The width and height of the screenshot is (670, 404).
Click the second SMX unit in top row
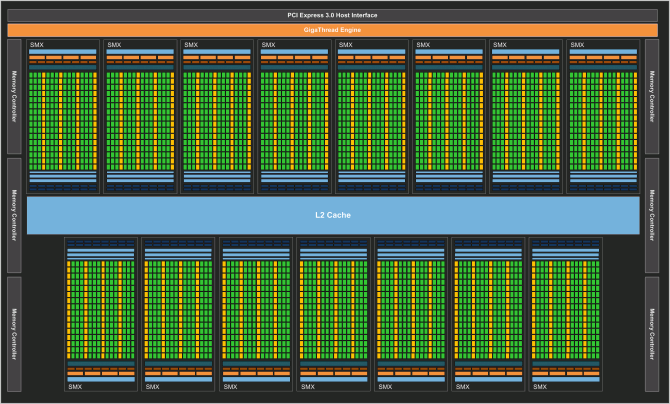140,117
